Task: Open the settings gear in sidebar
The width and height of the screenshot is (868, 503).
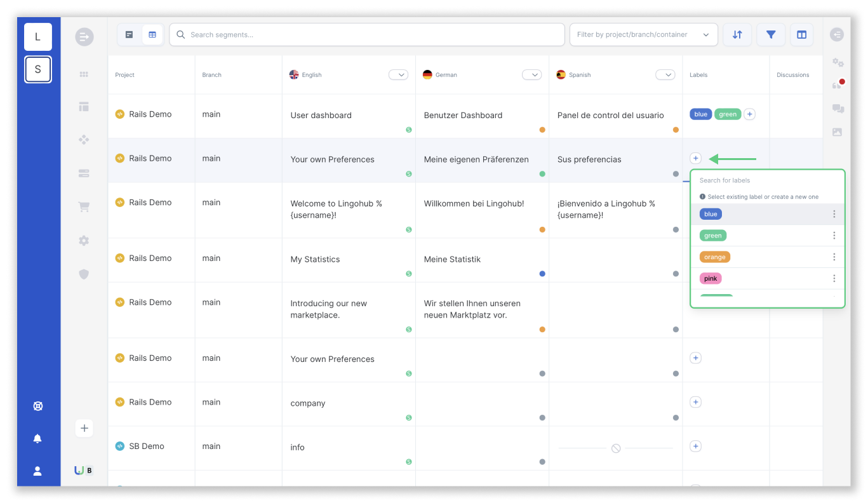Action: coord(84,241)
